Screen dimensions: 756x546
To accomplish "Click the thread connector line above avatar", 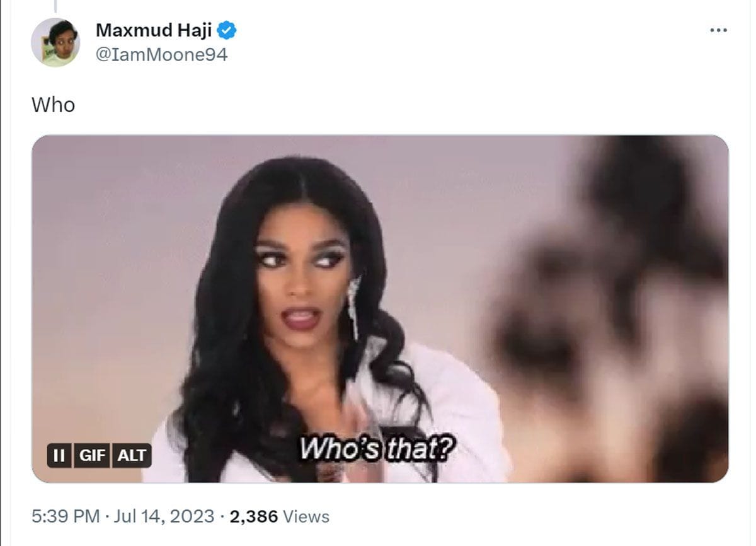I will [x=55, y=6].
